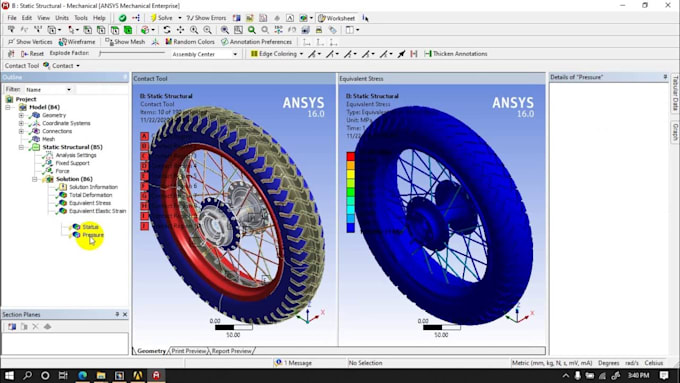Viewport: 680px width, 383px height.
Task: Toggle Wireframe display mode
Action: 77,42
